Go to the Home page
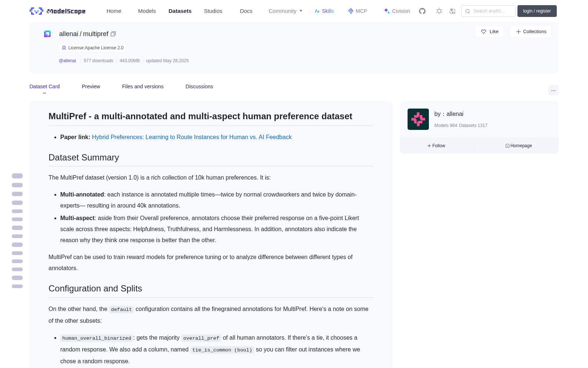 pos(114,11)
